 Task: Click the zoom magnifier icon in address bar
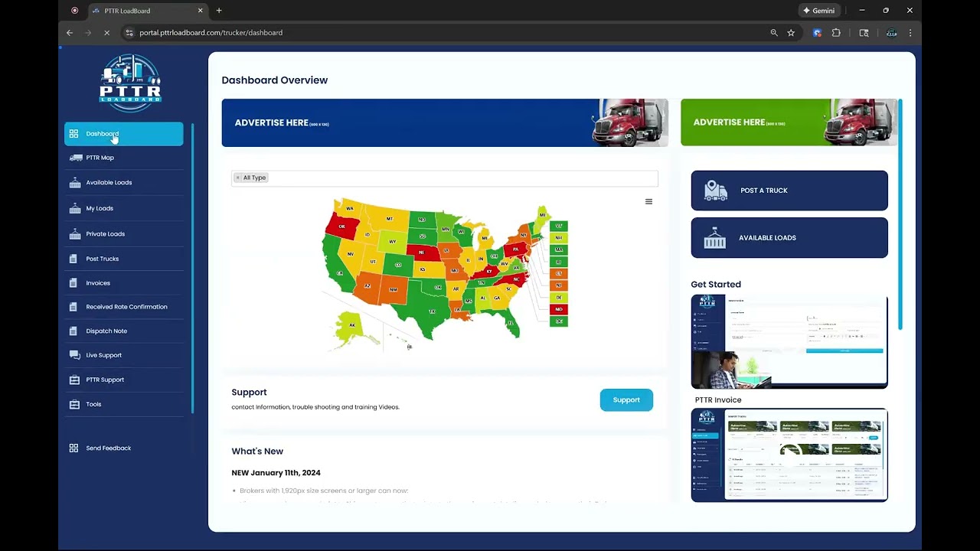(774, 33)
